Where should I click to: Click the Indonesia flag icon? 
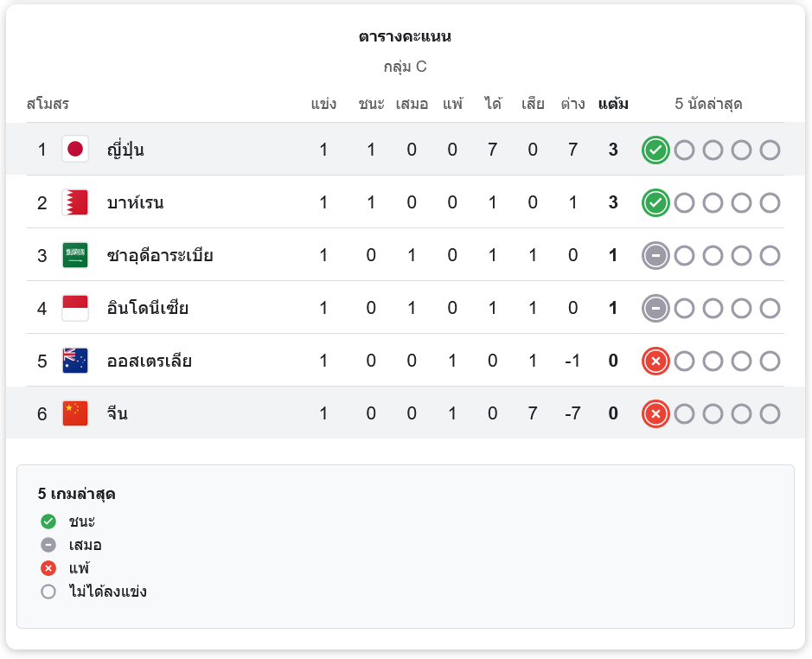click(75, 308)
